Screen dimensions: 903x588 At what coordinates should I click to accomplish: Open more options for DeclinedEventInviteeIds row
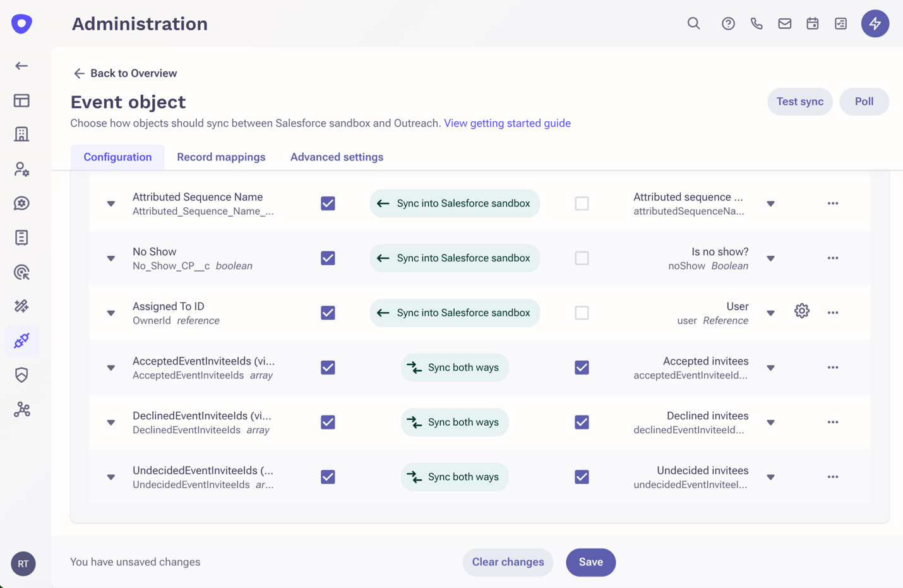pyautogui.click(x=833, y=422)
